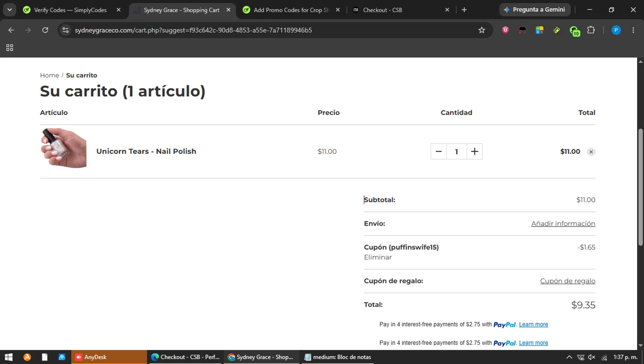The height and width of the screenshot is (364, 644).
Task: View site information icon in address bar
Action: pos(65,30)
